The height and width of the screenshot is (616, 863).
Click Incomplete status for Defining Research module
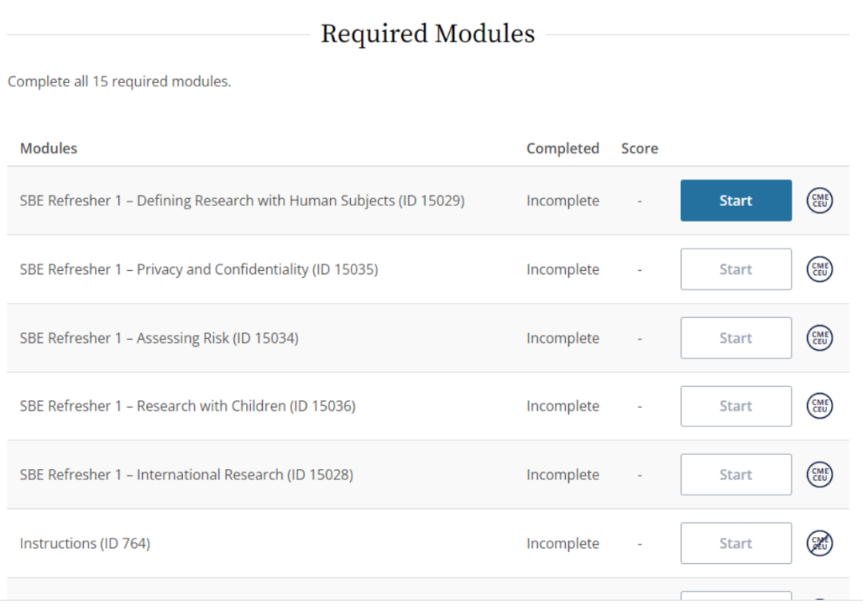(x=563, y=201)
